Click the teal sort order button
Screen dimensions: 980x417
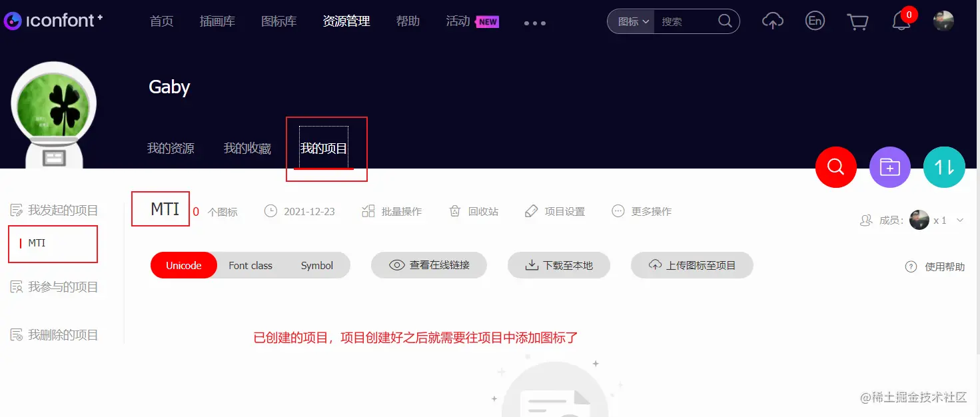pyautogui.click(x=944, y=167)
